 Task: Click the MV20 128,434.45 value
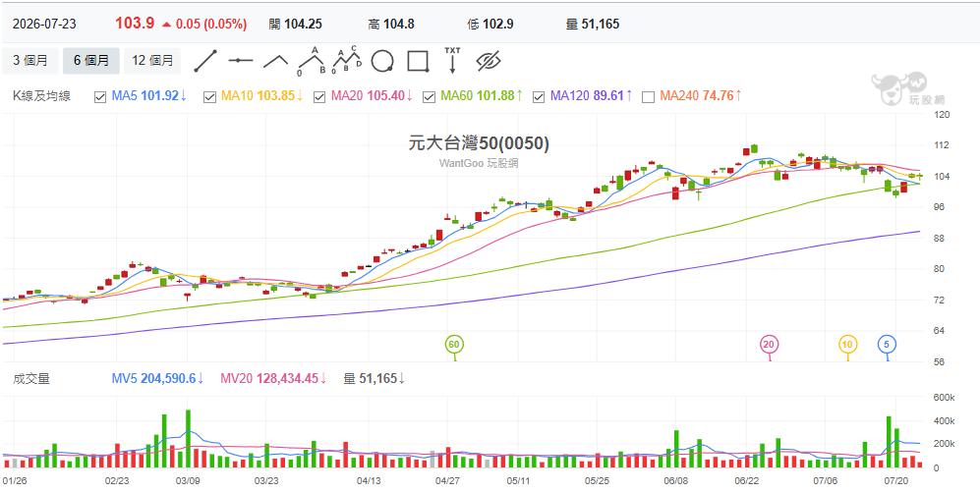click(x=274, y=378)
